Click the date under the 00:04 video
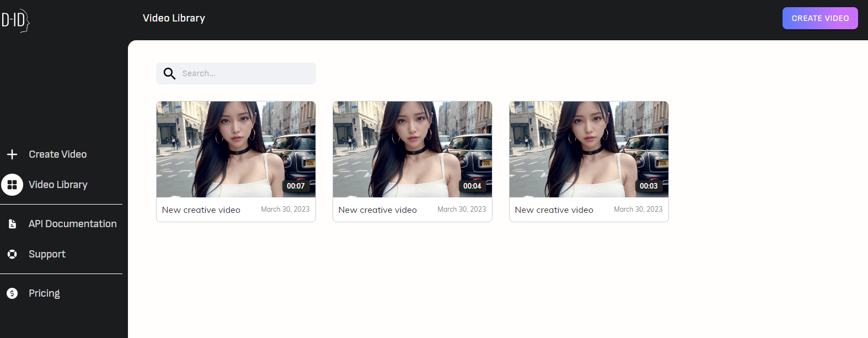 coord(462,210)
